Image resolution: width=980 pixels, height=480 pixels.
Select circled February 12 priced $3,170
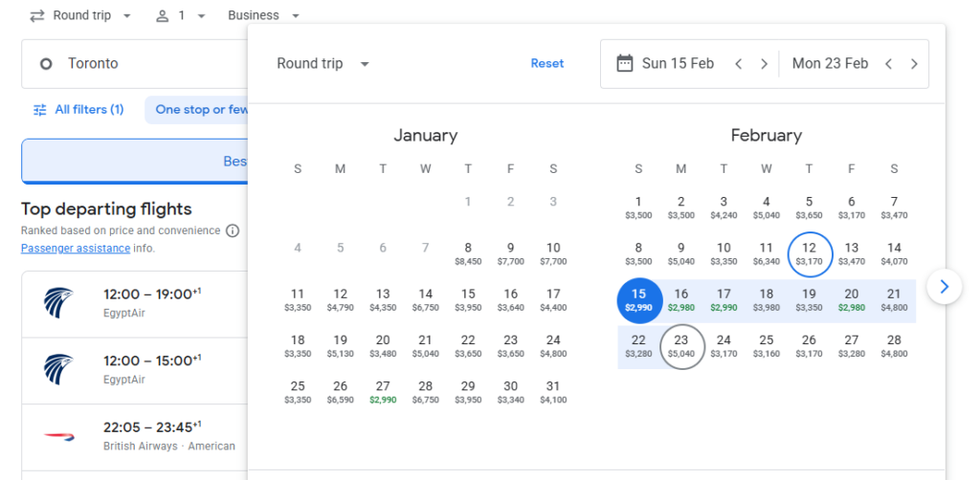pos(809,253)
